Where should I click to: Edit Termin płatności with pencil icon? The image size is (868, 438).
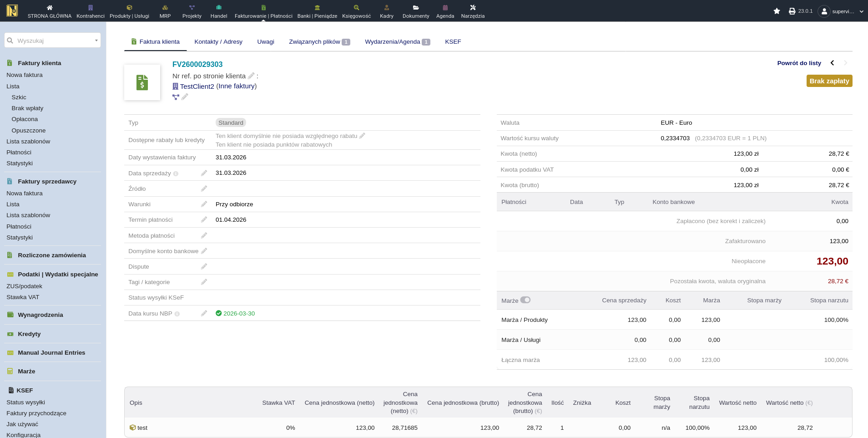(204, 220)
